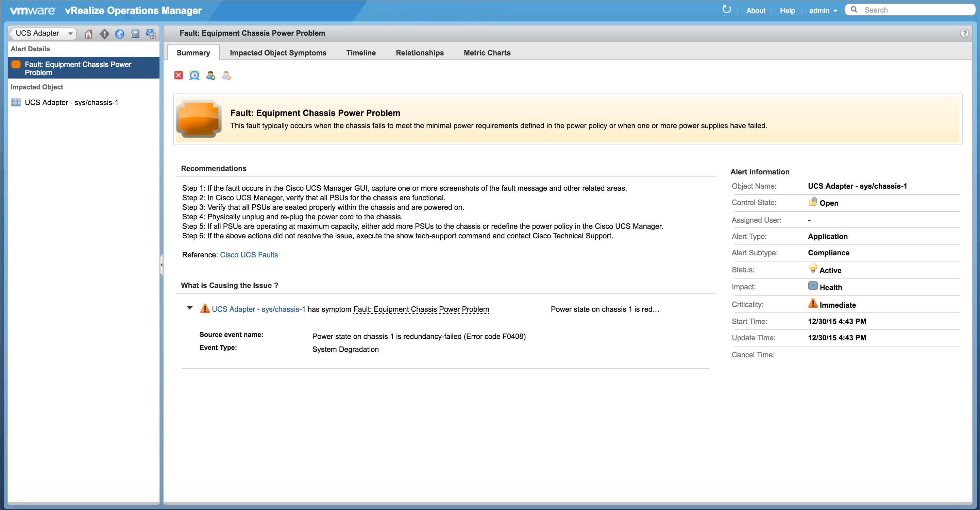Select Fault: Equipment Chassis Power Problem item
This screenshot has height=510, width=980.
click(x=83, y=68)
